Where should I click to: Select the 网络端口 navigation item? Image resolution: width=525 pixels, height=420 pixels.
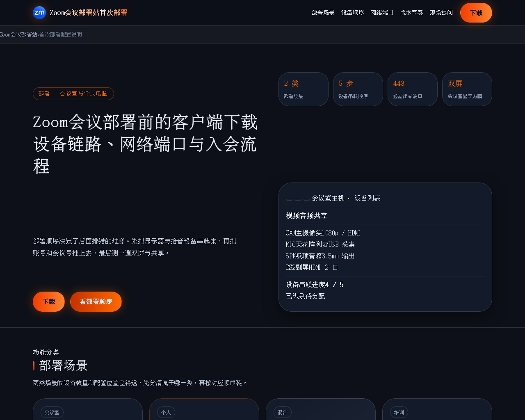coord(382,13)
